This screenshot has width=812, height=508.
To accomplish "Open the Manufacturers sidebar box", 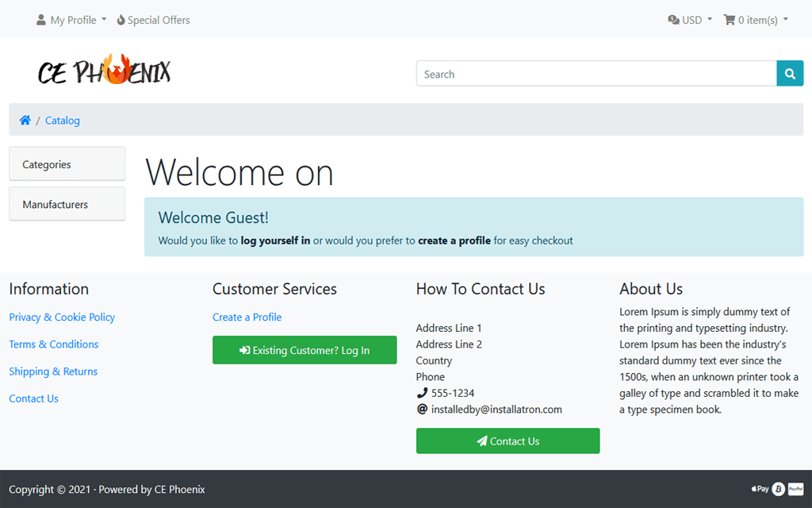I will 67,204.
